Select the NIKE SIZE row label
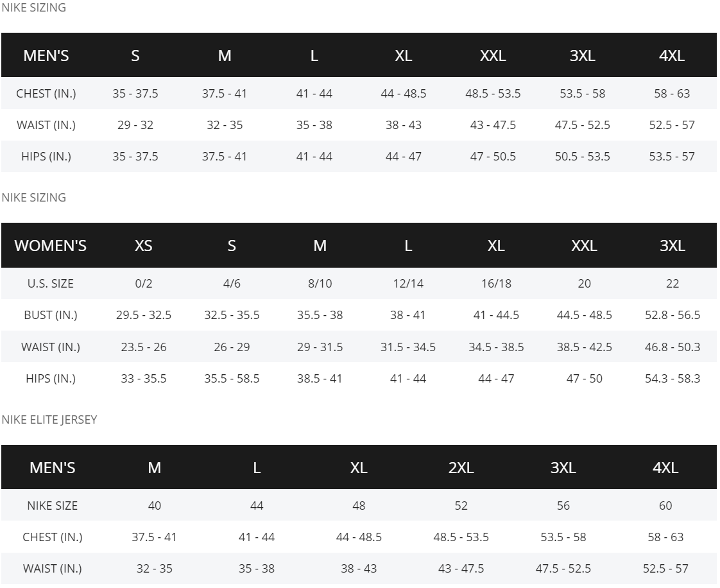720x588 pixels. pos(52,506)
